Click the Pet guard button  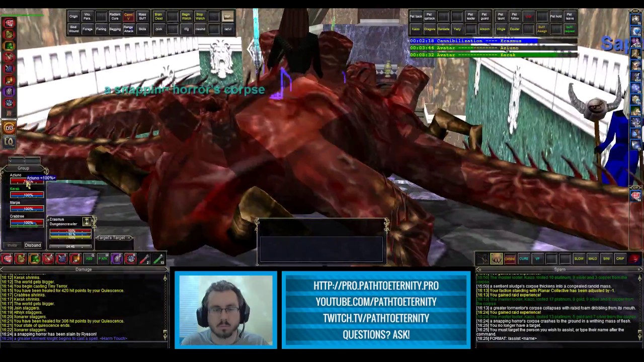pos(485,17)
